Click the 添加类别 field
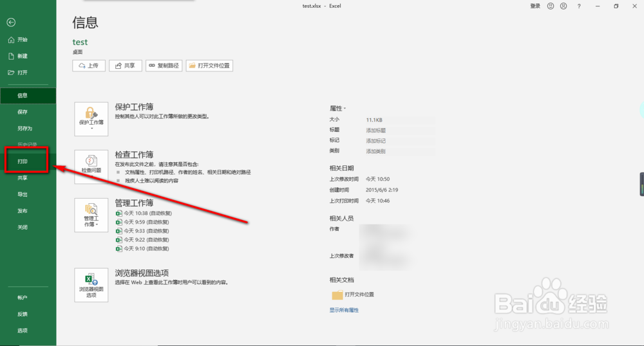644x346 pixels. [x=400, y=151]
